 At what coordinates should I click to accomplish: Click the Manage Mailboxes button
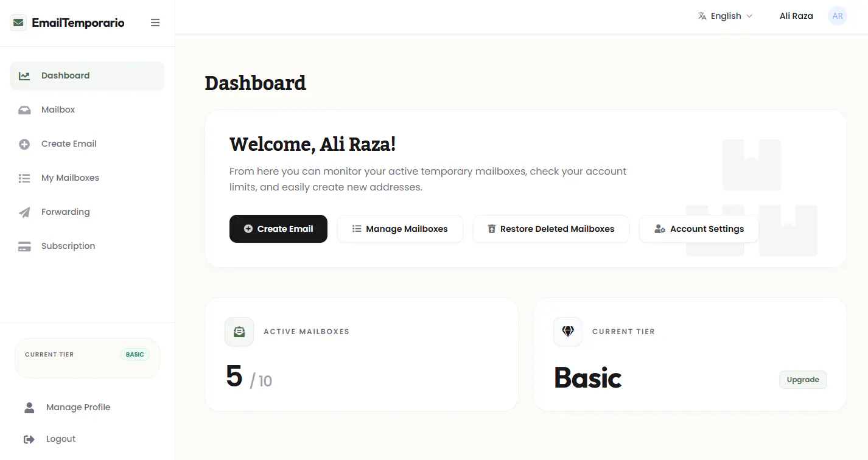[400, 229]
